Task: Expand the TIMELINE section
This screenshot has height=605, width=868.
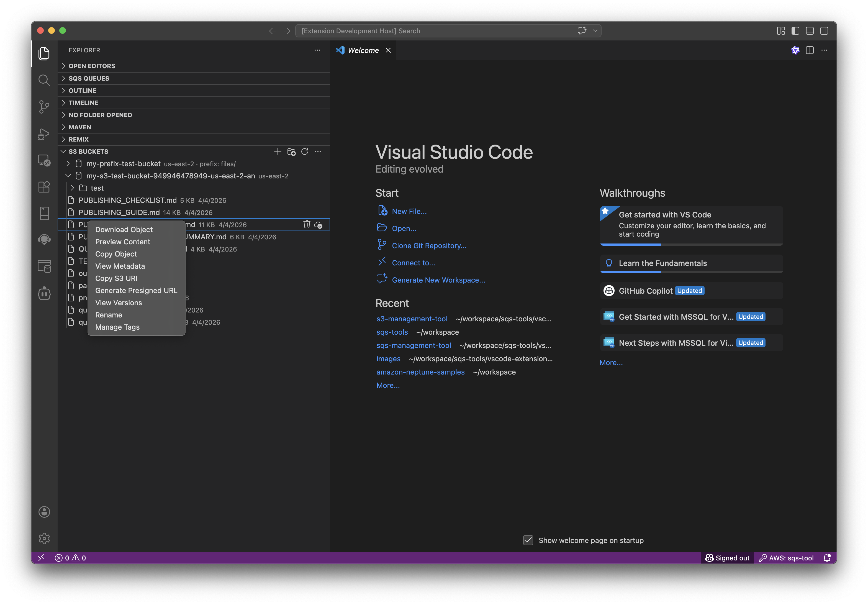Action: coord(194,102)
